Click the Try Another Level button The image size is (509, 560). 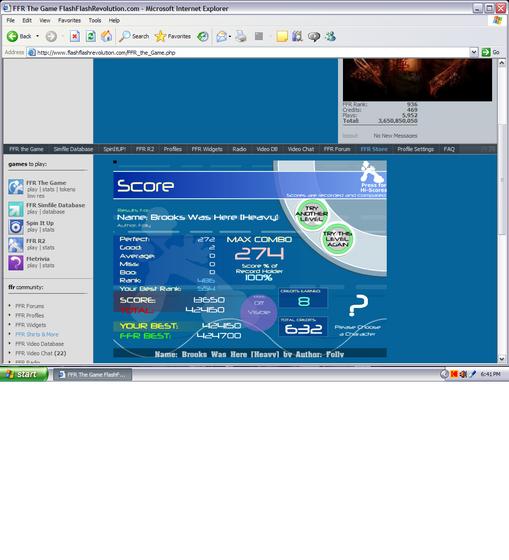(311, 214)
